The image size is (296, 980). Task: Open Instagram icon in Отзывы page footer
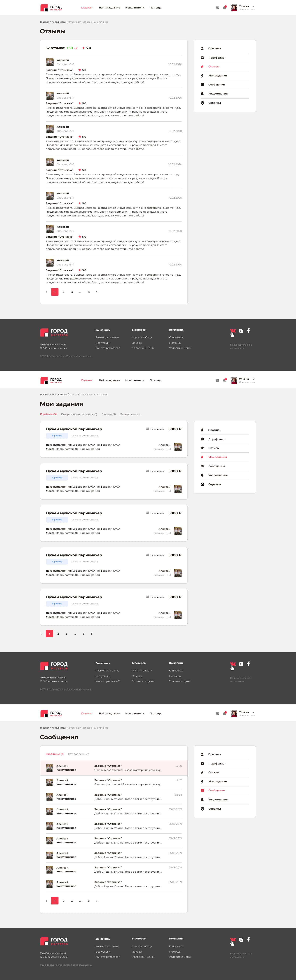241,331
